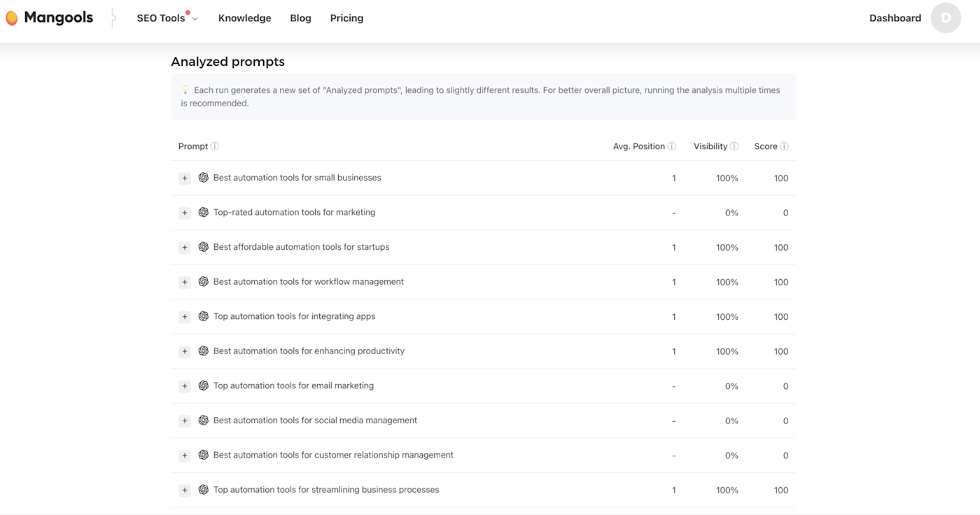Expand the workflow management prompt row
This screenshot has width=980, height=515.
pos(185,282)
